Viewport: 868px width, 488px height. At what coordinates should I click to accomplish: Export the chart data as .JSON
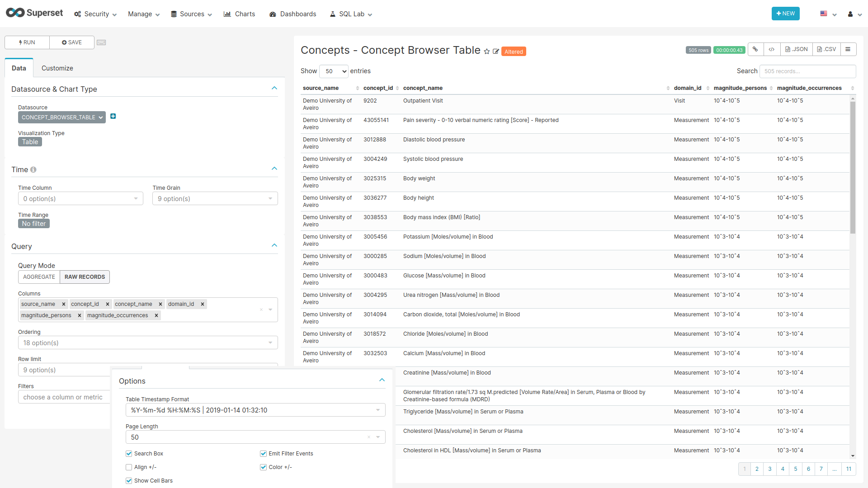point(797,49)
